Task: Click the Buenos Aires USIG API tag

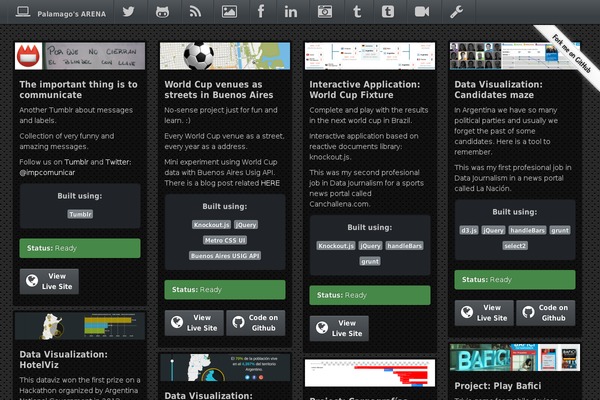Action: [x=225, y=256]
